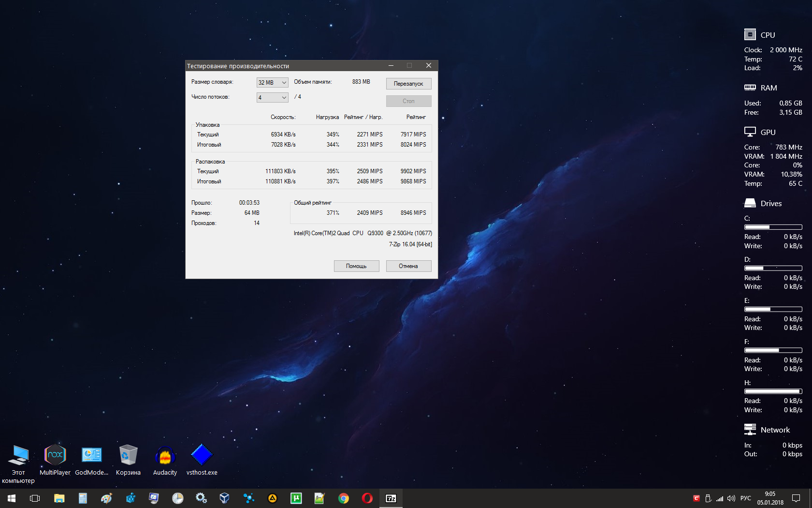The height and width of the screenshot is (508, 812).
Task: Open the Этот компьютер desktop icon
Action: click(x=18, y=463)
